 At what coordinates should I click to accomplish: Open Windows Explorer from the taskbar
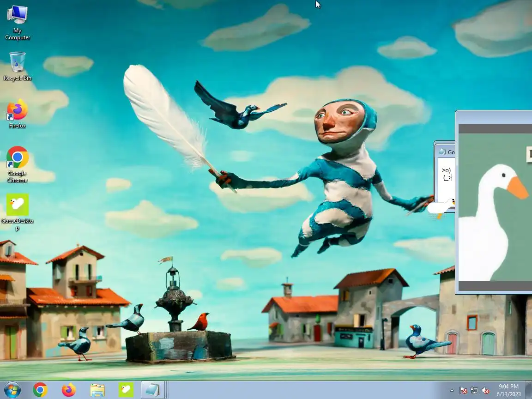[x=97, y=390]
